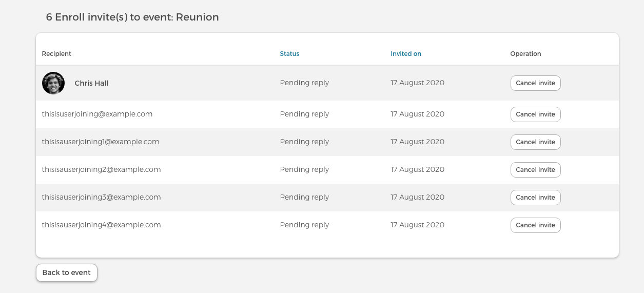Click Chris Hall's profile avatar
Image resolution: width=644 pixels, height=293 pixels.
coord(53,83)
